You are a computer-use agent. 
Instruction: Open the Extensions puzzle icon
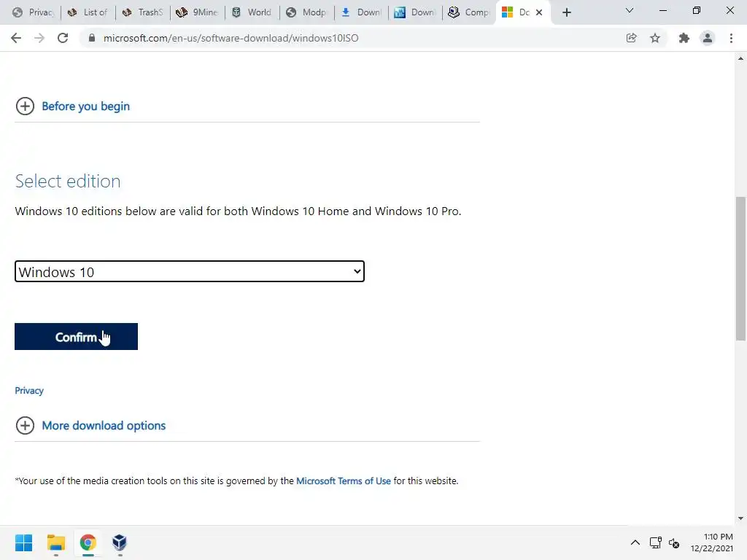(x=684, y=38)
